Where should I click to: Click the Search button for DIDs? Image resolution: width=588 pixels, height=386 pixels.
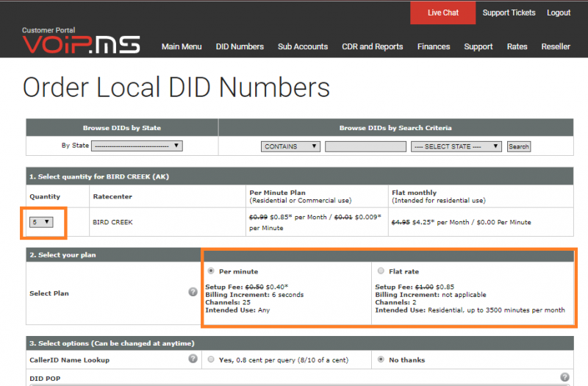519,146
